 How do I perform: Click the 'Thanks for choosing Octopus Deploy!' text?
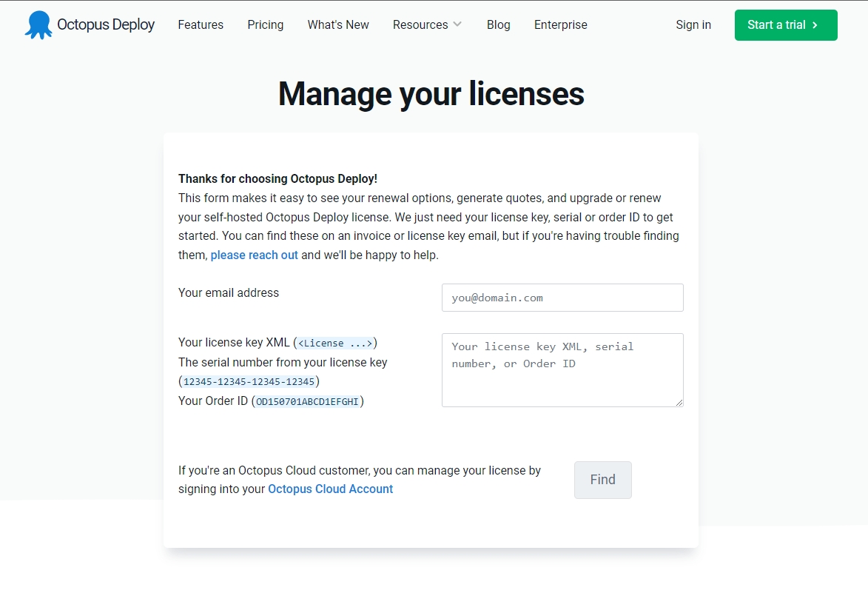pyautogui.click(x=278, y=179)
